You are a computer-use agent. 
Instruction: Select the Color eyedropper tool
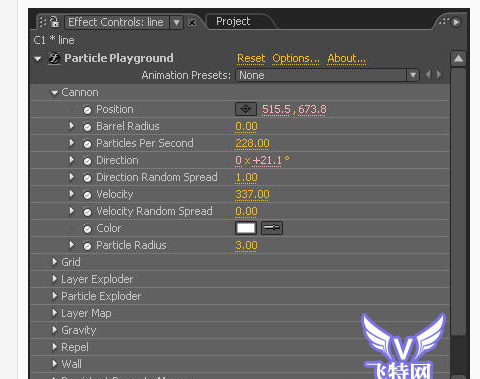coord(272,228)
